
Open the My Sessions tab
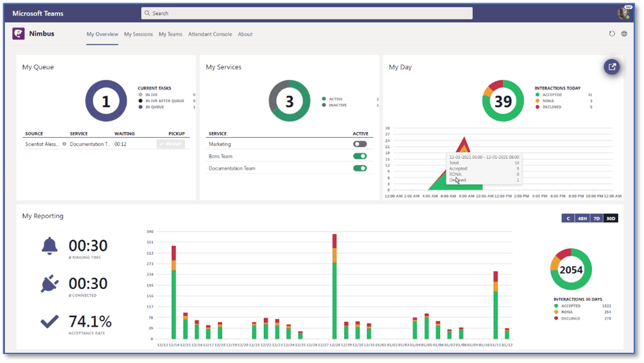click(x=138, y=34)
